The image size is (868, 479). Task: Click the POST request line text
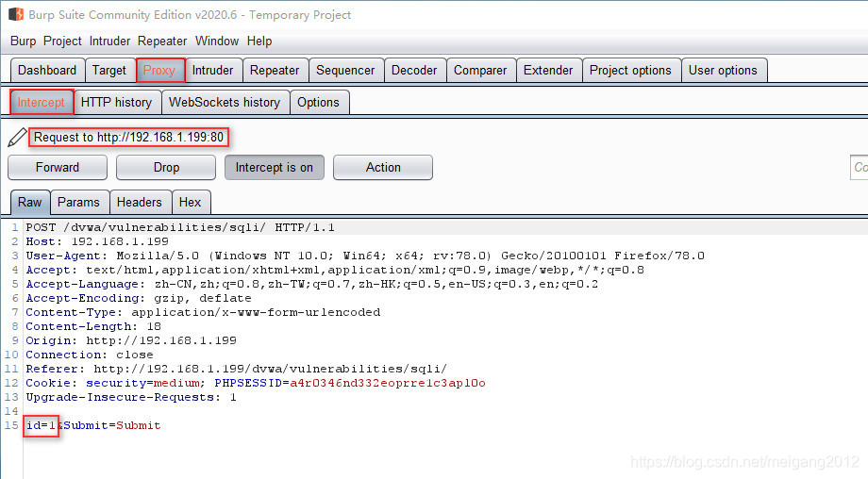click(x=180, y=227)
